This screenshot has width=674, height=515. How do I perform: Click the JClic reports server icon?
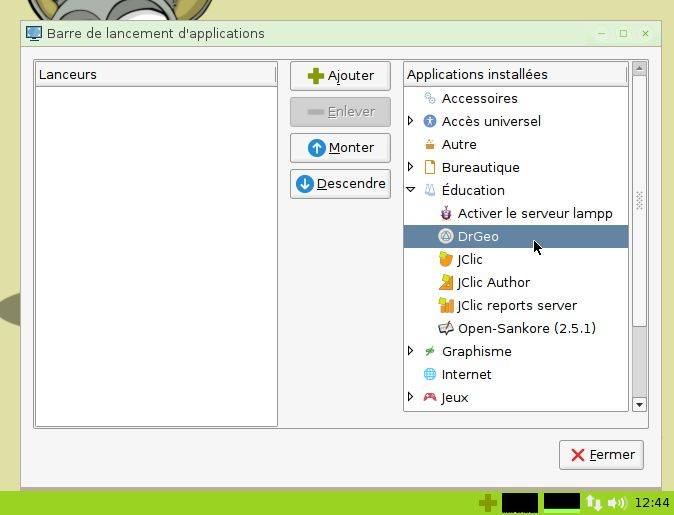(446, 305)
